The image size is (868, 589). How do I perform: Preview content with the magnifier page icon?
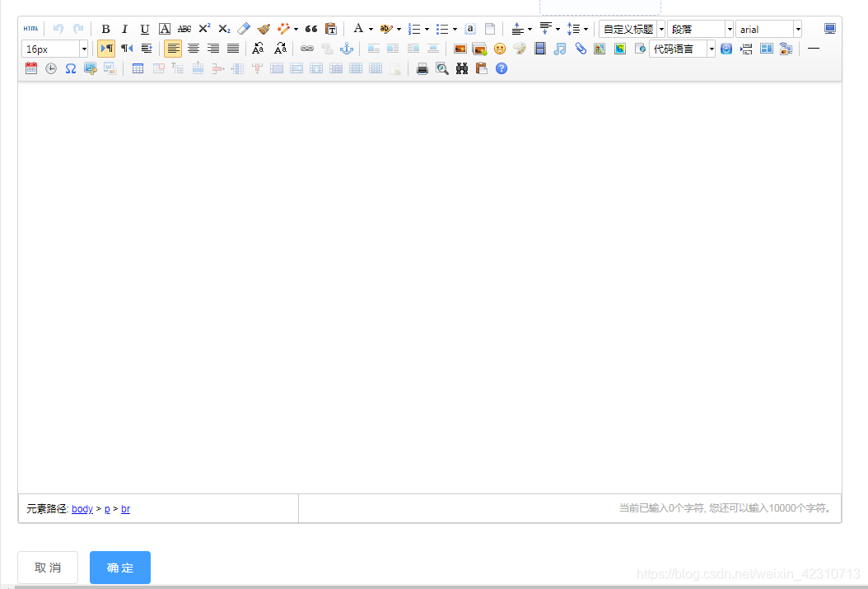pos(441,68)
